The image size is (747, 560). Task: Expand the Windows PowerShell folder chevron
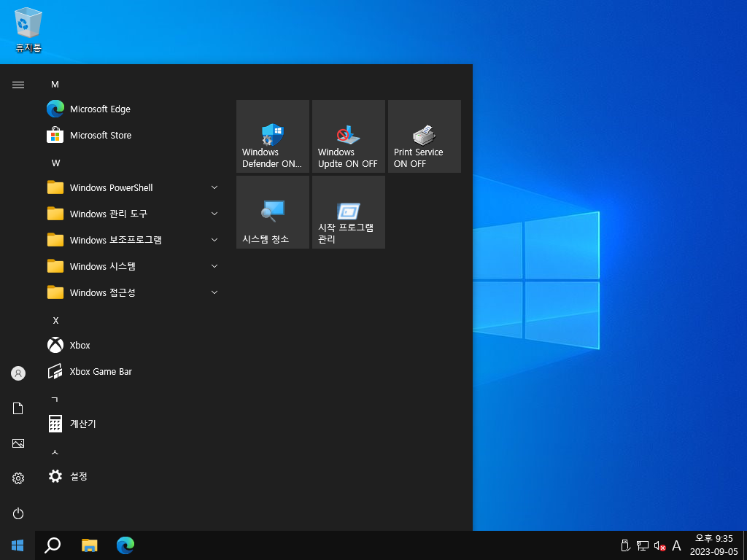[214, 187]
